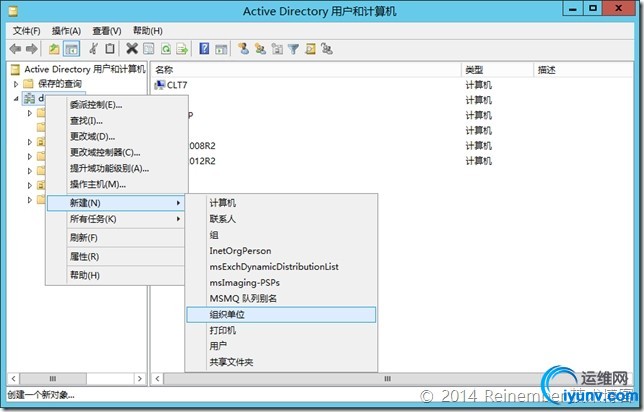Image resolution: width=644 pixels, height=412 pixels.
Task: Select msImaging-PSPs in the submenu
Action: tap(281, 283)
